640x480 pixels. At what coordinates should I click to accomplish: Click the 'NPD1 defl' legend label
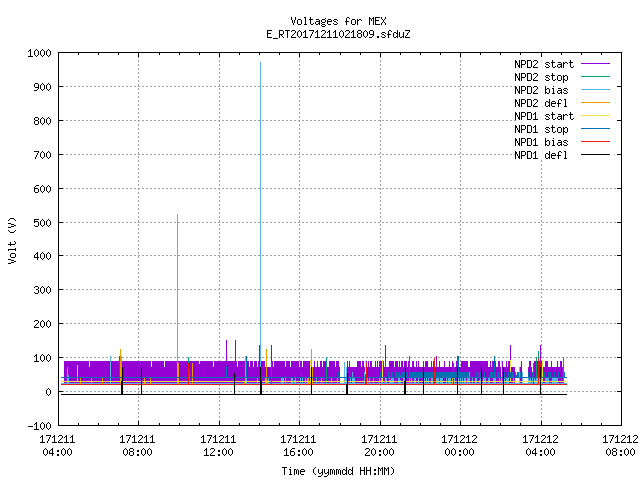(541, 155)
